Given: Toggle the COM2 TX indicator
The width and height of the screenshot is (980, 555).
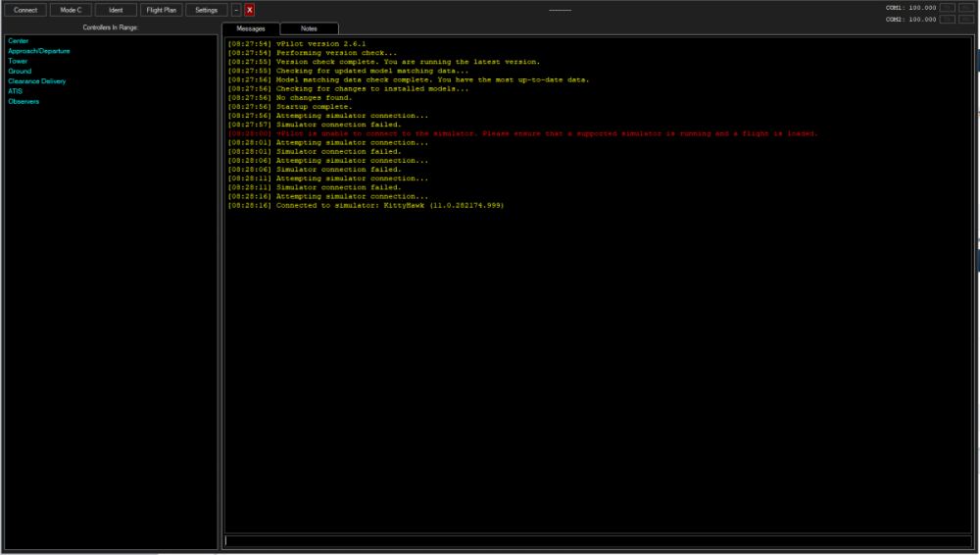Looking at the screenshot, I should coord(947,19).
